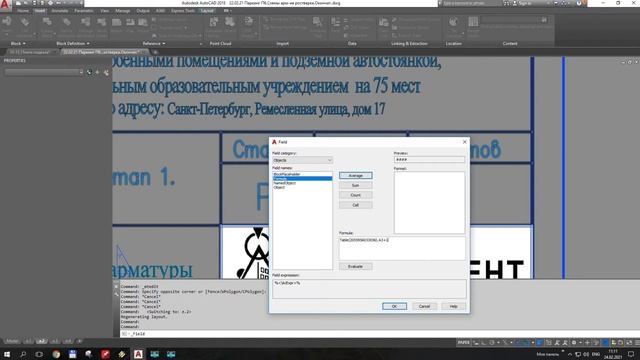Open the Field category dropdown
Image resolution: width=640 pixels, height=360 pixels.
coord(302,160)
